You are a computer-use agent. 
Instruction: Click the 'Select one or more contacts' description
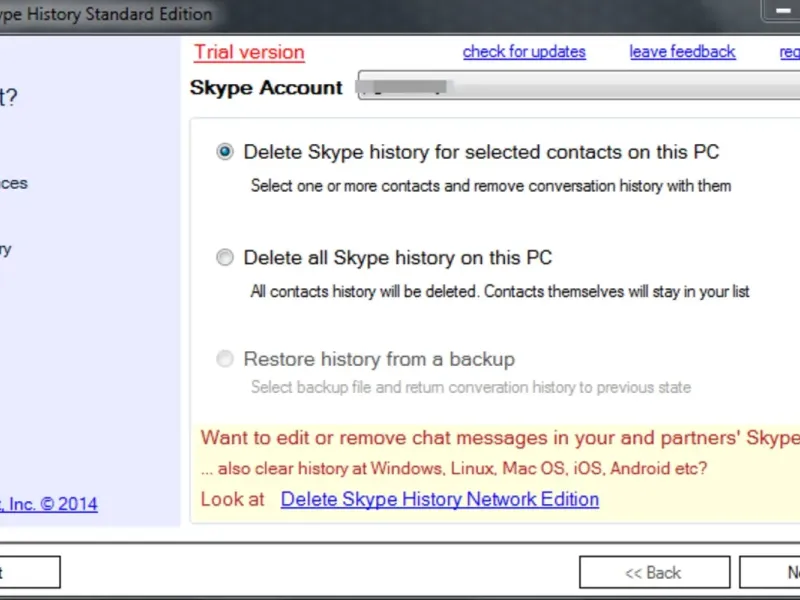pos(490,185)
